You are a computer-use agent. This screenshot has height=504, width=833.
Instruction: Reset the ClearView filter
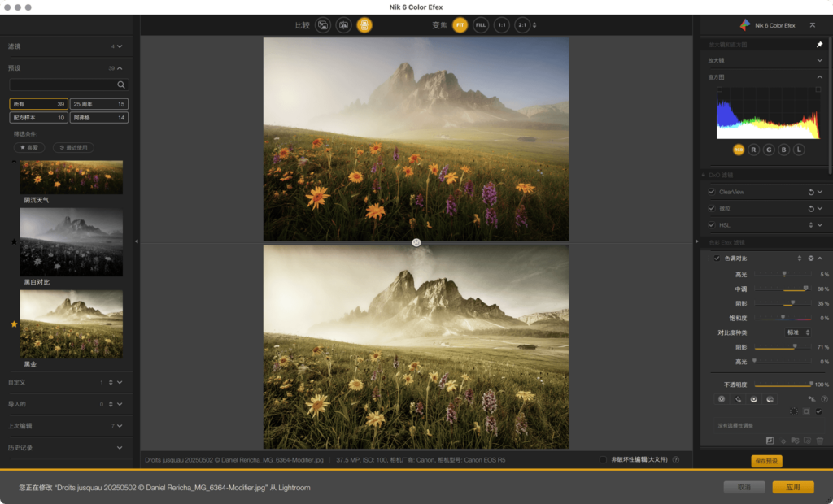click(x=811, y=193)
